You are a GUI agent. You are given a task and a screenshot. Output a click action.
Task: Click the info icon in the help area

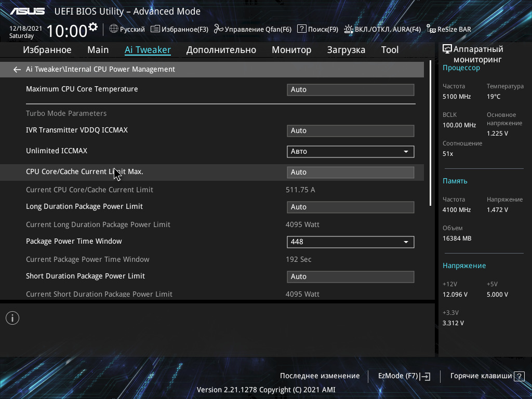12,318
